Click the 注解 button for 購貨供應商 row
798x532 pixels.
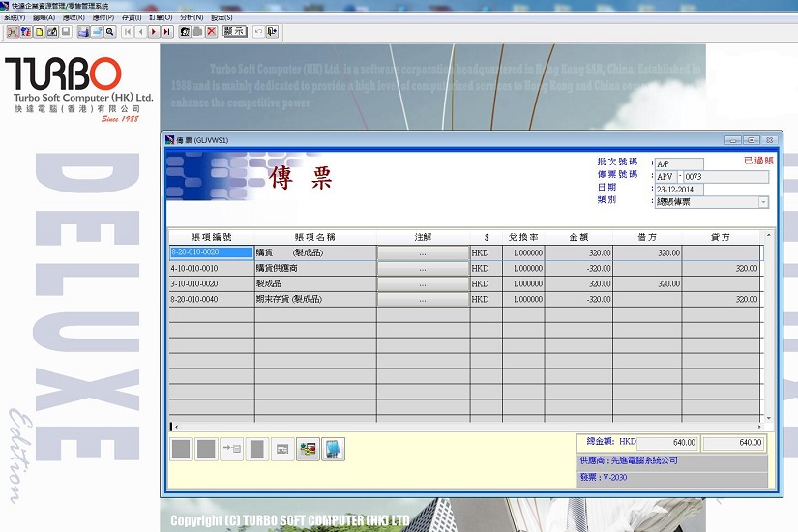[422, 269]
